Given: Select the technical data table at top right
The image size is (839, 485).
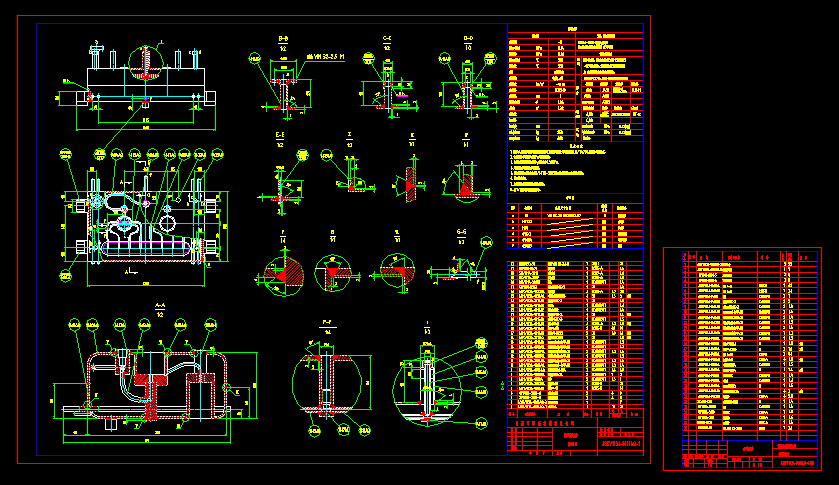Looking at the screenshot, I should pyautogui.click(x=573, y=85).
